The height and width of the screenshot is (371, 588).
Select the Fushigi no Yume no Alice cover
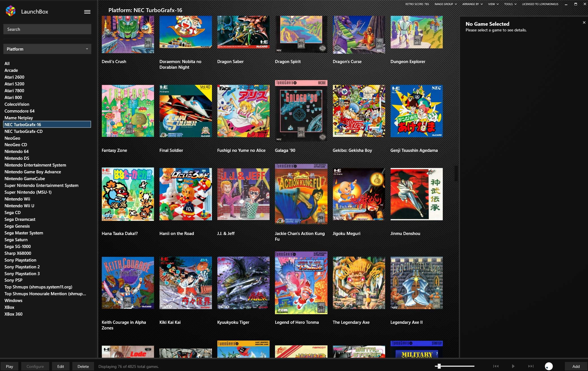tap(243, 111)
